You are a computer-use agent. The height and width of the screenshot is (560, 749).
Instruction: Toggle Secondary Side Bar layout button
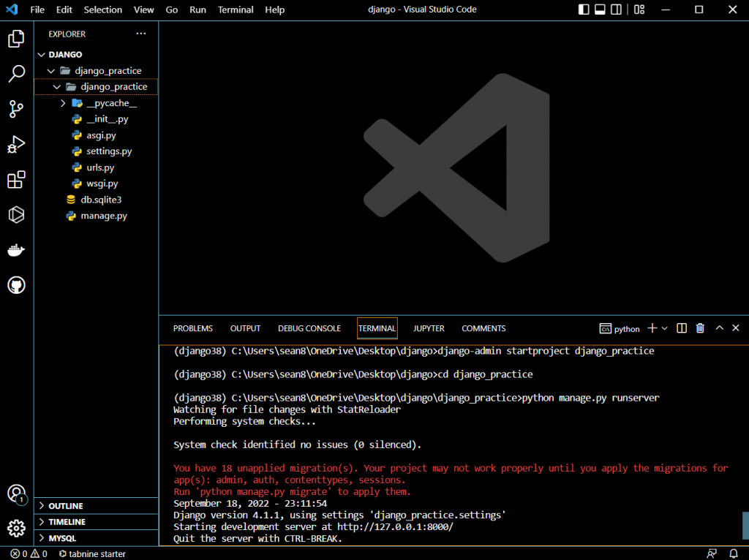(616, 10)
